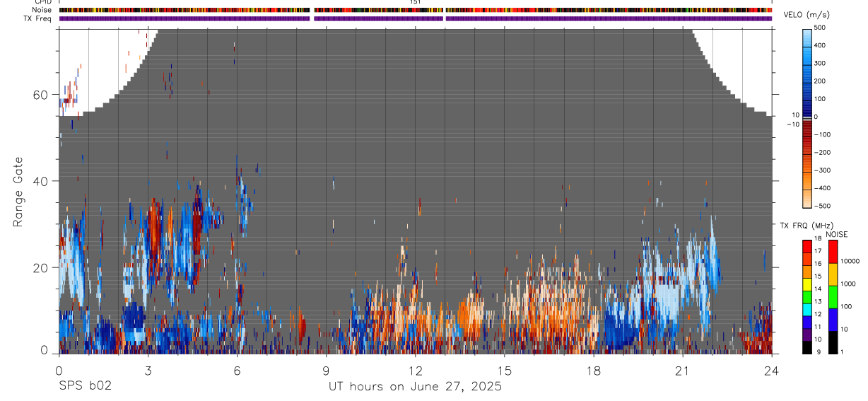
Task: Click the black NOISE legend swatch
Action: tap(833, 342)
